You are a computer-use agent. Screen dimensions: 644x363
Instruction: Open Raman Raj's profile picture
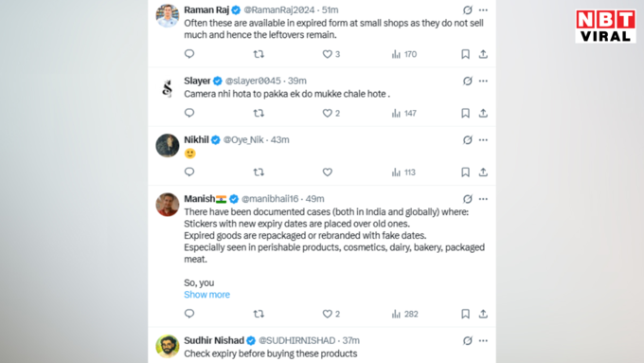click(x=168, y=16)
